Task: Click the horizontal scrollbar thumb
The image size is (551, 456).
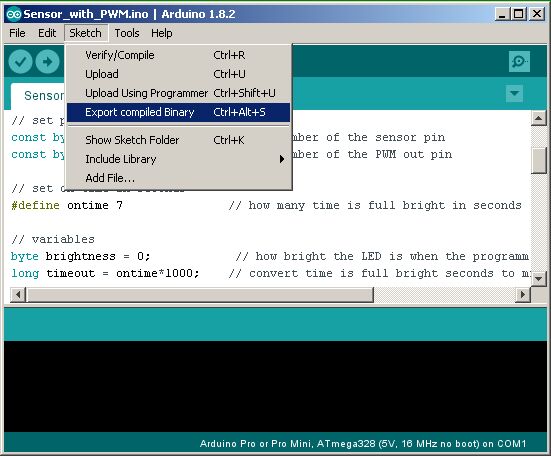Action: pyautogui.click(x=200, y=294)
